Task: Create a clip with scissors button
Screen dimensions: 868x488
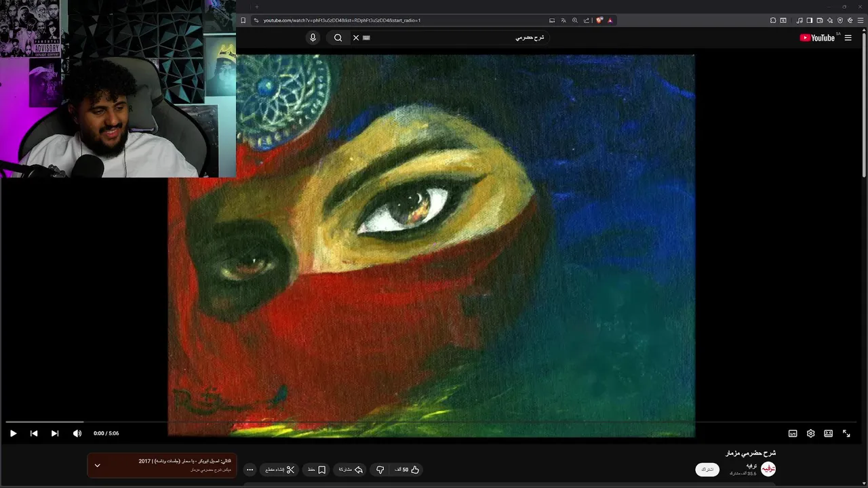Action: [x=279, y=470]
